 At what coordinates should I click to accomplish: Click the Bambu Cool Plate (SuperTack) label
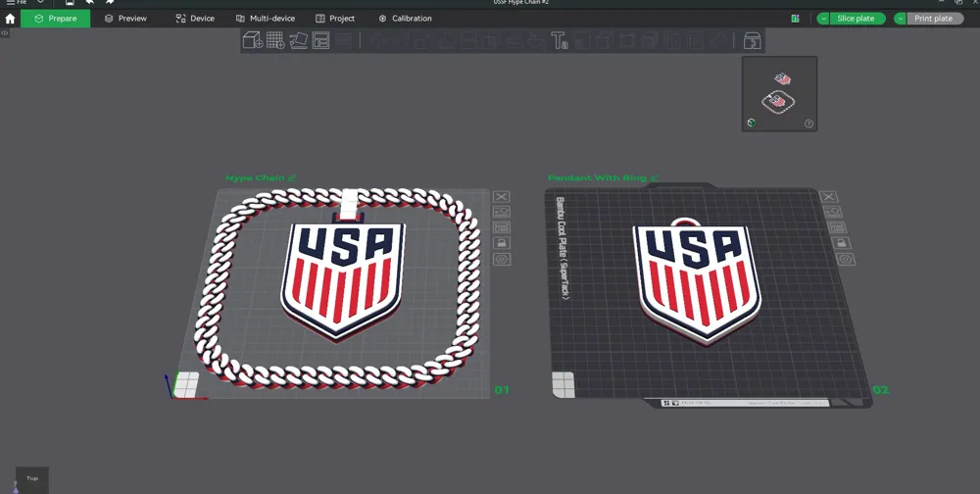click(x=563, y=248)
